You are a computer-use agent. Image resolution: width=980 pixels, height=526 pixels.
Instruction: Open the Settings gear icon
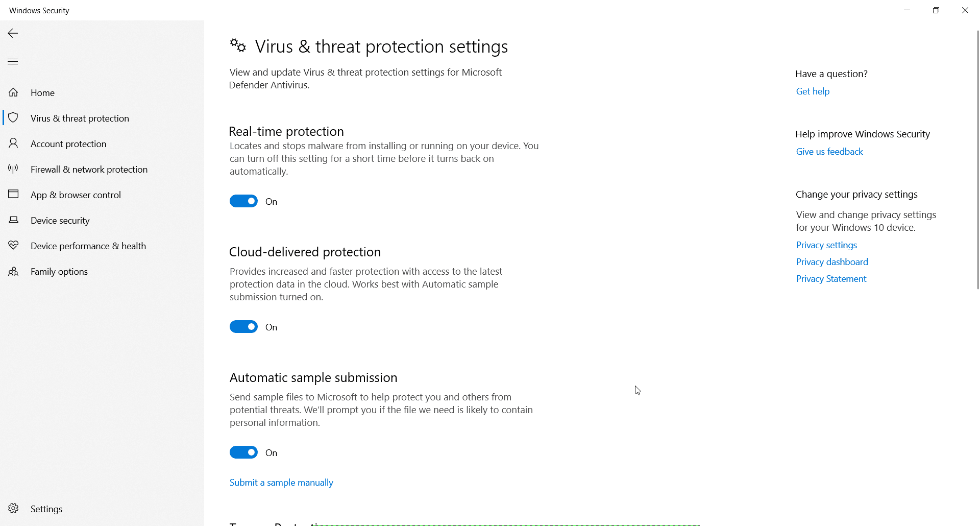click(x=13, y=509)
